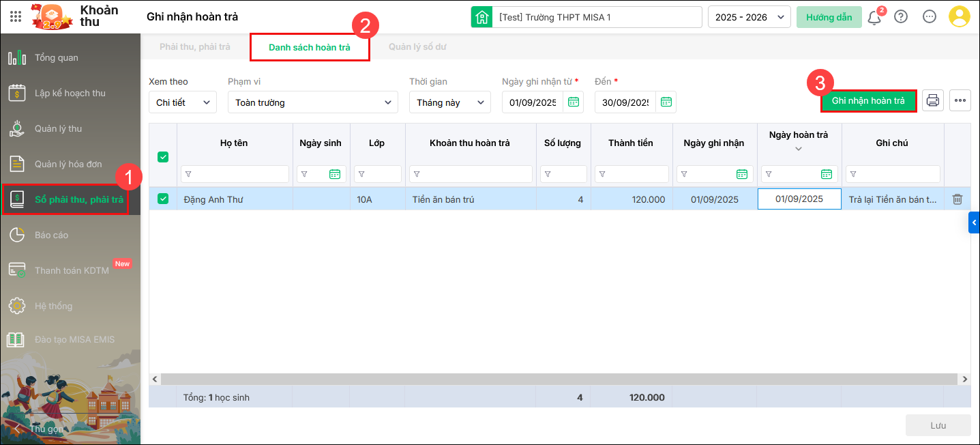
Task: Open calendar in Ngày hoàn trả filter
Action: [827, 174]
